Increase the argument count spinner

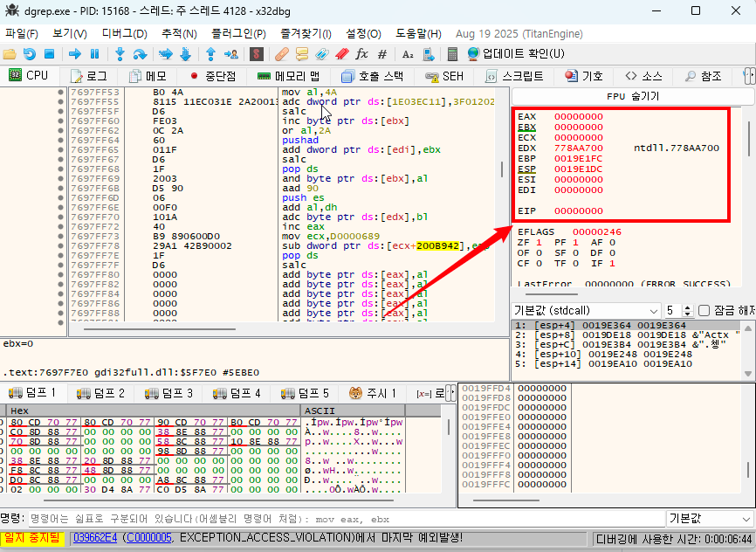[x=686, y=307]
